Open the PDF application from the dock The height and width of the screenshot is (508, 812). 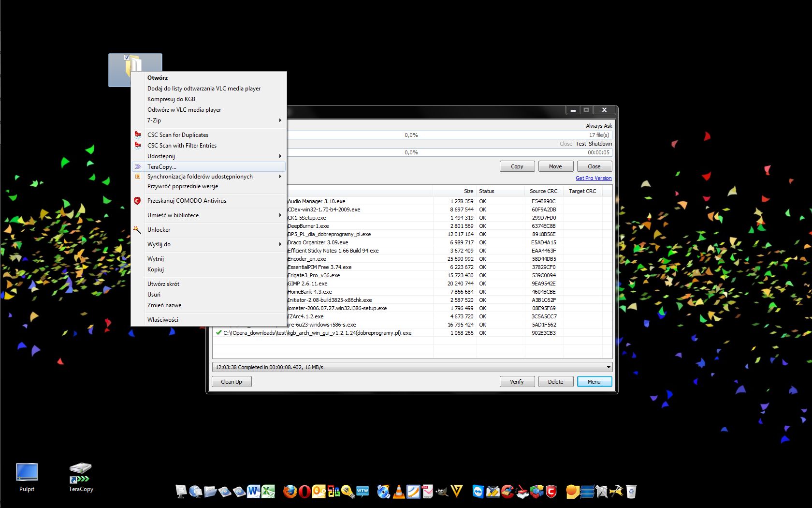(427, 492)
